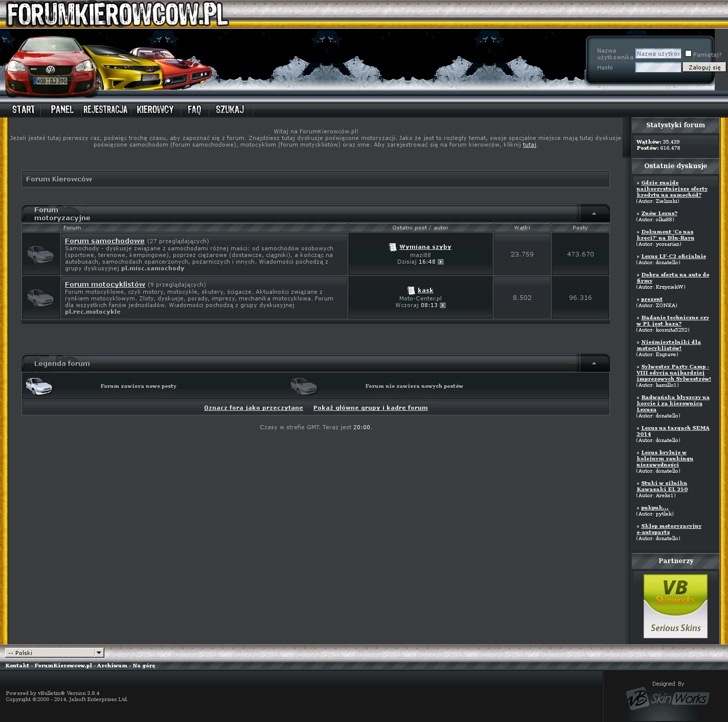The image size is (728, 722).
Task: Click the ForumKierowcow.pl header logo
Action: (117, 14)
